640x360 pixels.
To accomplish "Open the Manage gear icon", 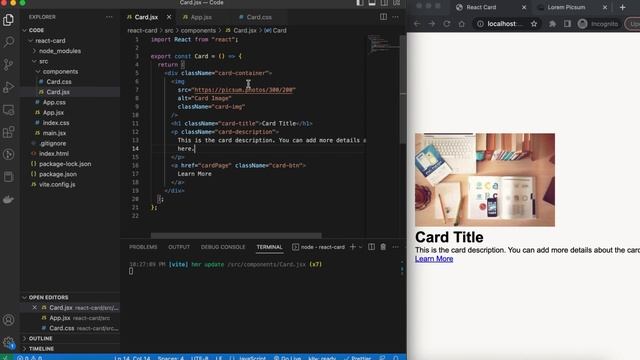I will point(9,342).
